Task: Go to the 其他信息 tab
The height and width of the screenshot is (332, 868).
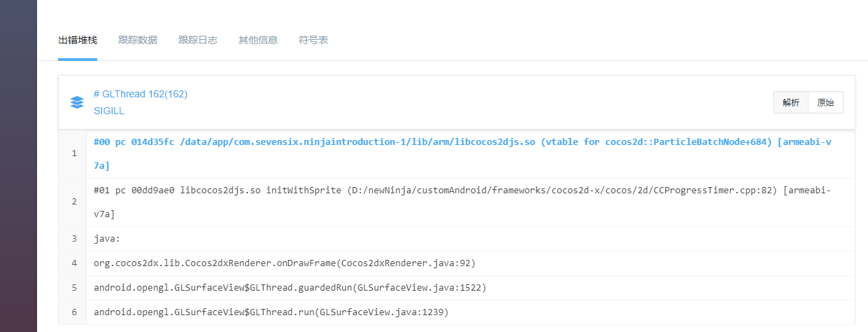Action: click(x=258, y=40)
